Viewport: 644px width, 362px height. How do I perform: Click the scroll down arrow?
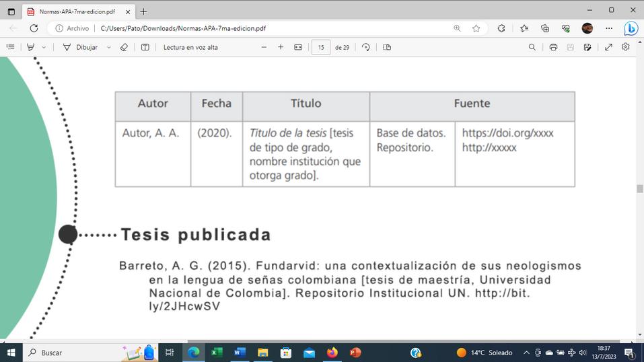[639, 335]
